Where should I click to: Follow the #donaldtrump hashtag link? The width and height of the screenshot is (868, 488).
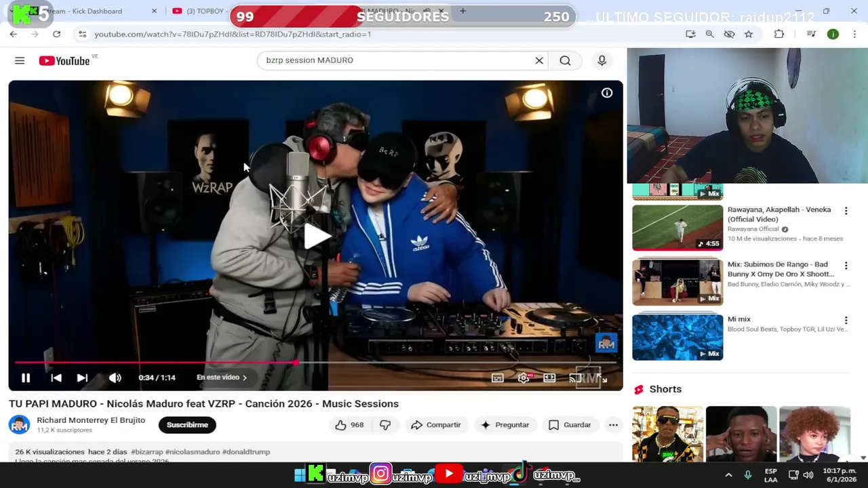(x=246, y=452)
